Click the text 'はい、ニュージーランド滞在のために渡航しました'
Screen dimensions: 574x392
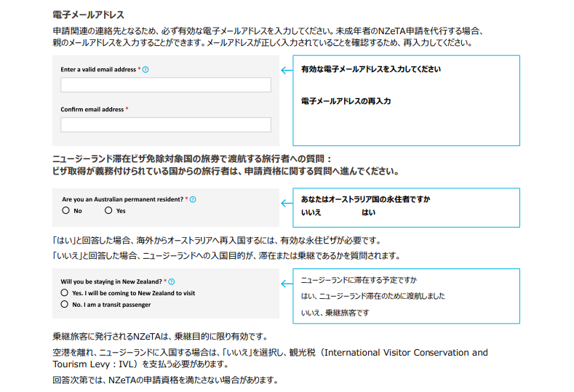point(373,296)
